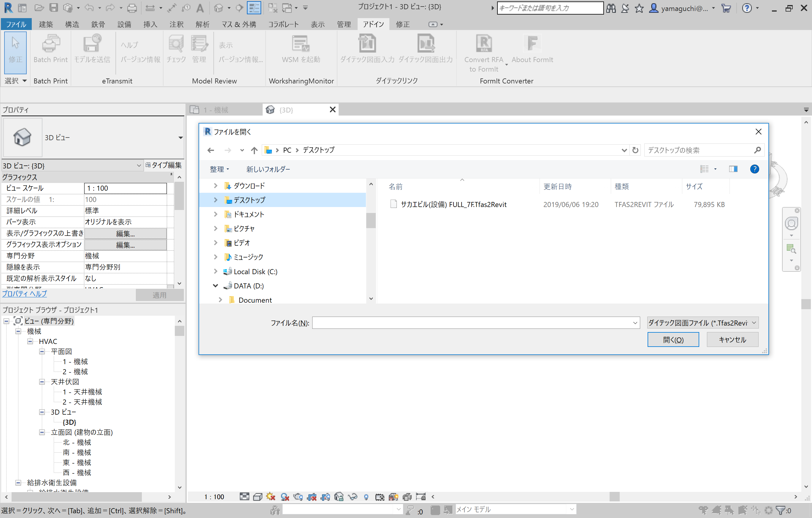Open the file type filter dropdown
This screenshot has width=812, height=518.
[x=703, y=323]
